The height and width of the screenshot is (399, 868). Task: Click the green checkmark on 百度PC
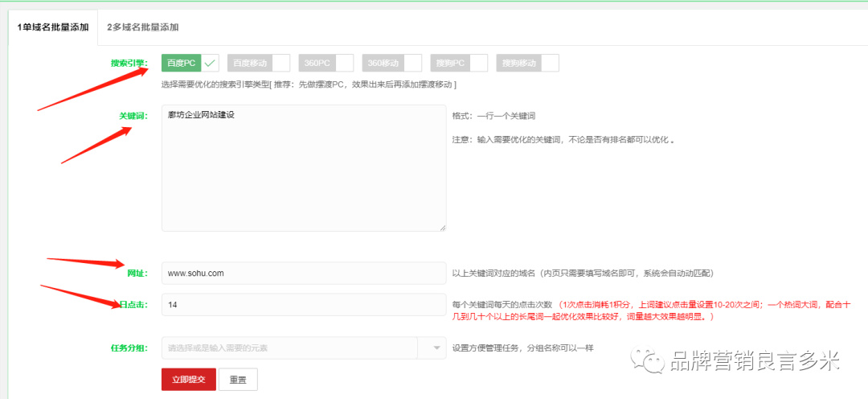[x=210, y=63]
